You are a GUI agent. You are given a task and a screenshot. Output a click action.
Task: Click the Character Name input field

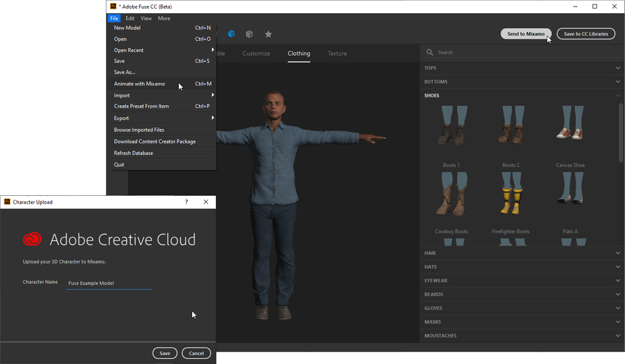pyautogui.click(x=109, y=283)
